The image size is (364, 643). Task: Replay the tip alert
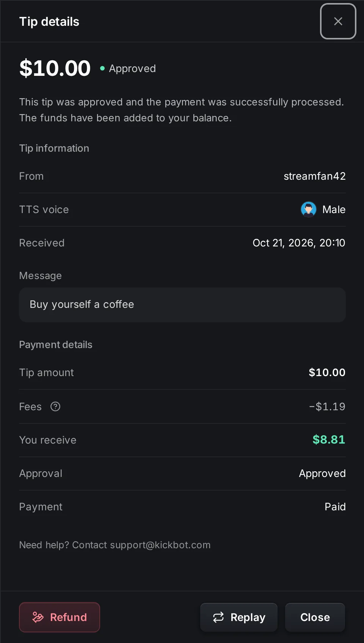pos(239,617)
